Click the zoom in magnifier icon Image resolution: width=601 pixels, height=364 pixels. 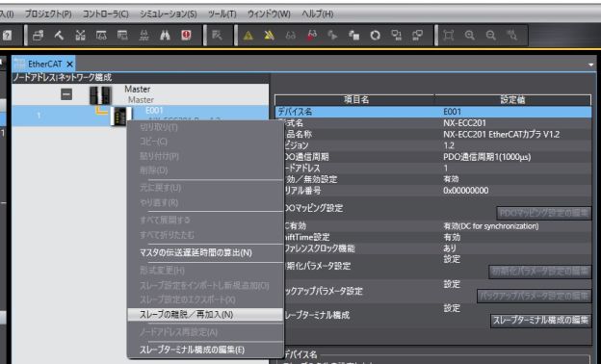pos(470,36)
